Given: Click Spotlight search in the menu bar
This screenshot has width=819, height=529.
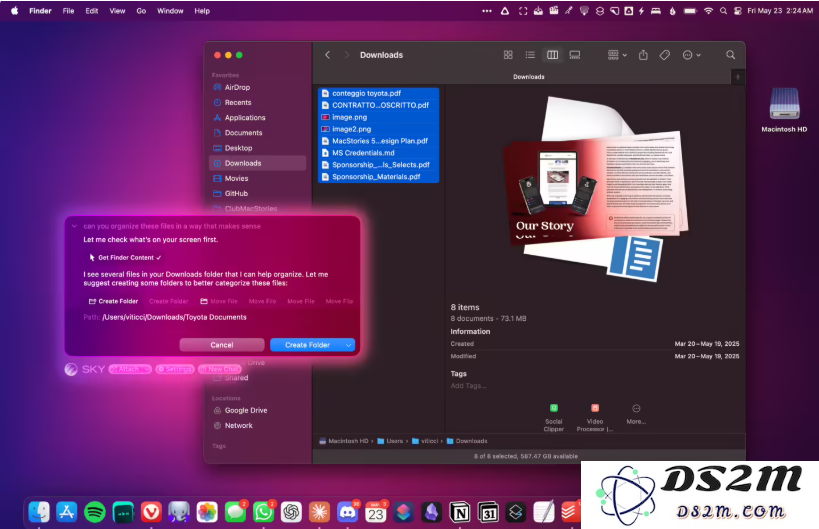Looking at the screenshot, I should (x=723, y=10).
